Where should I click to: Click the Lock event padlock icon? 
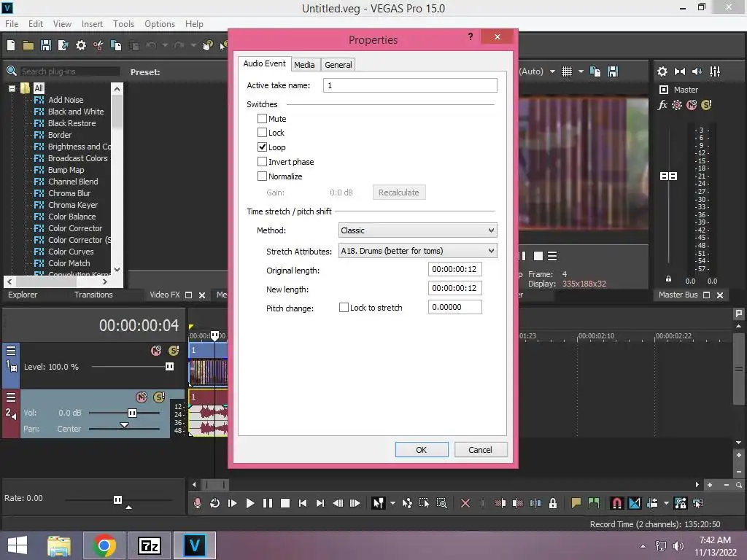(553, 503)
